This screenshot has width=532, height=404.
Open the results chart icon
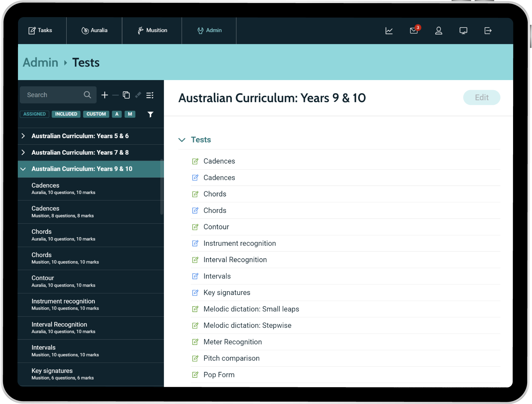click(389, 31)
